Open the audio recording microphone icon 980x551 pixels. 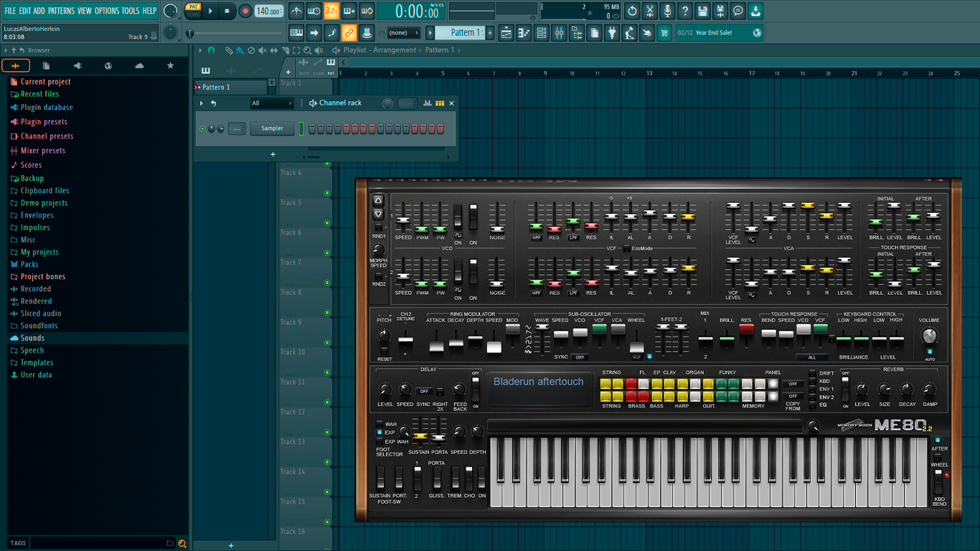click(x=667, y=11)
